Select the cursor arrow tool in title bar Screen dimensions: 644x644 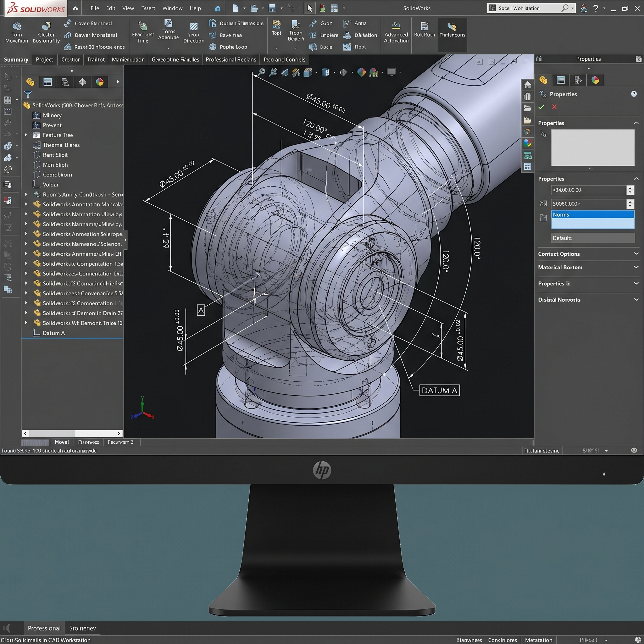pyautogui.click(x=310, y=8)
